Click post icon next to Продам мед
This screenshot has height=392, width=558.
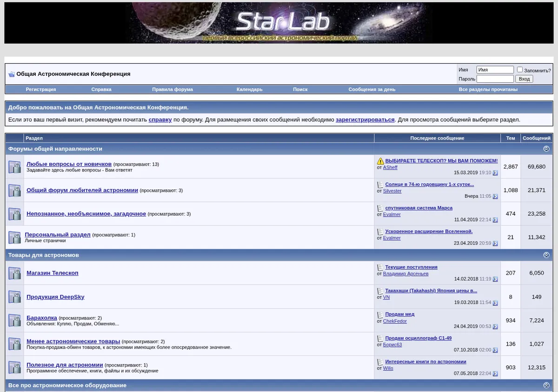380,314
